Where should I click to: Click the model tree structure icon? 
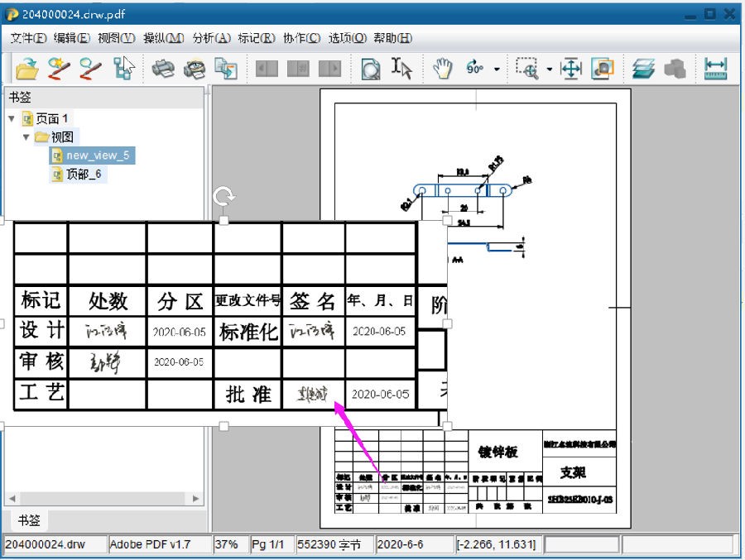[x=124, y=68]
